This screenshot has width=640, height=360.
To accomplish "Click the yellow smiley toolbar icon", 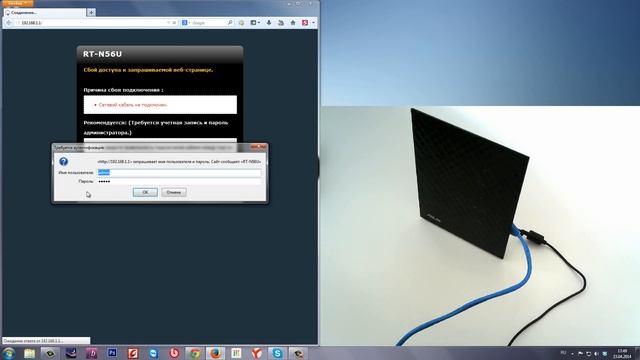I will click(x=242, y=23).
